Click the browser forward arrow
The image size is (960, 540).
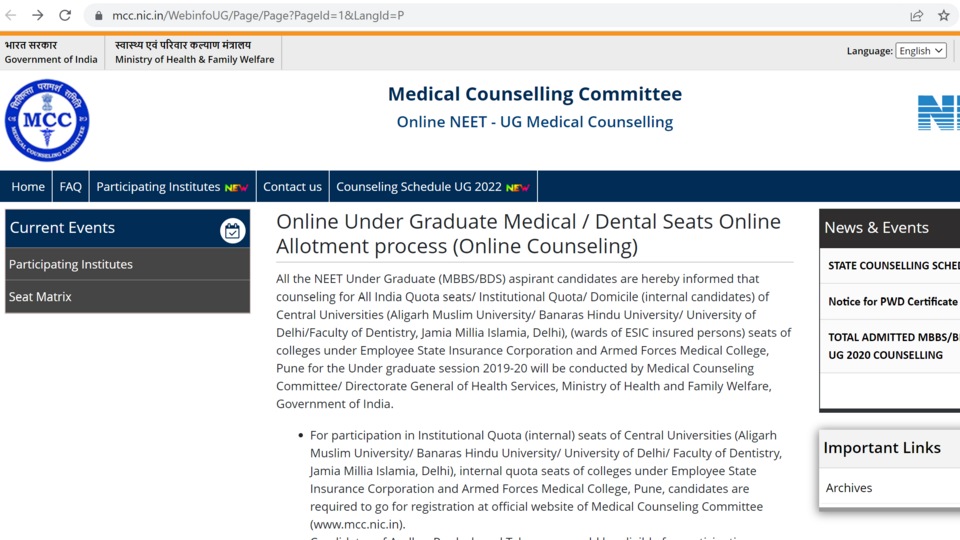[x=37, y=15]
